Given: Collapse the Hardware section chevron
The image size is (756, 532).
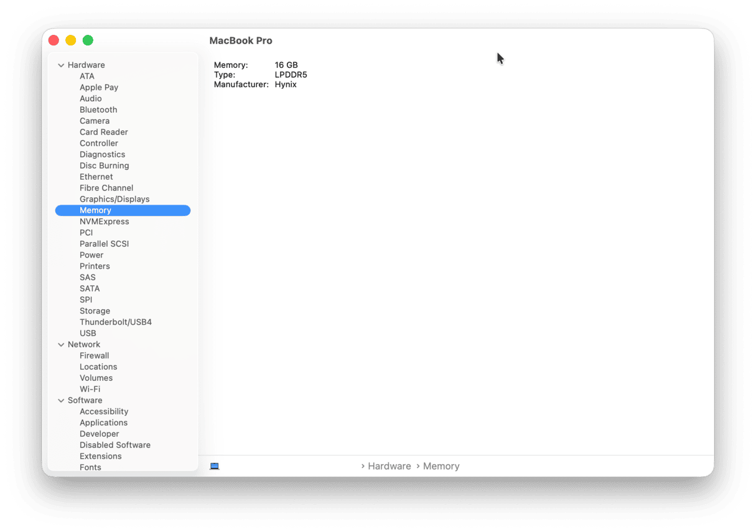Looking at the screenshot, I should pyautogui.click(x=61, y=65).
